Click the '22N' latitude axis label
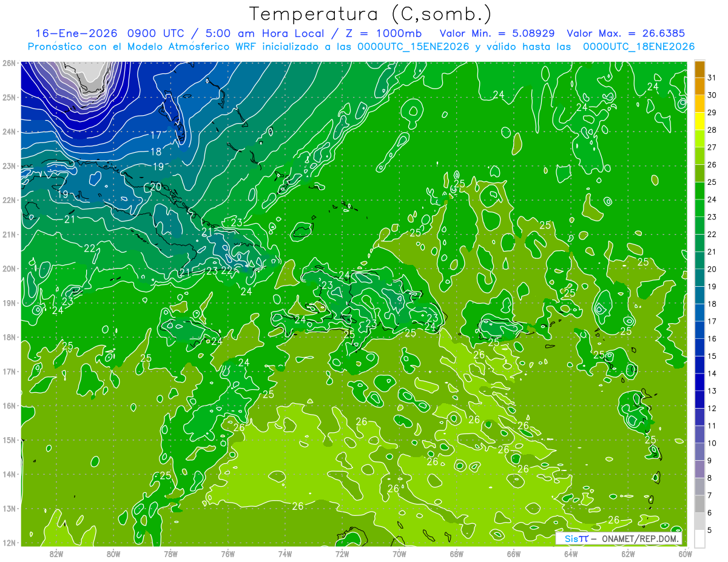The width and height of the screenshot is (728, 562). click(x=8, y=200)
